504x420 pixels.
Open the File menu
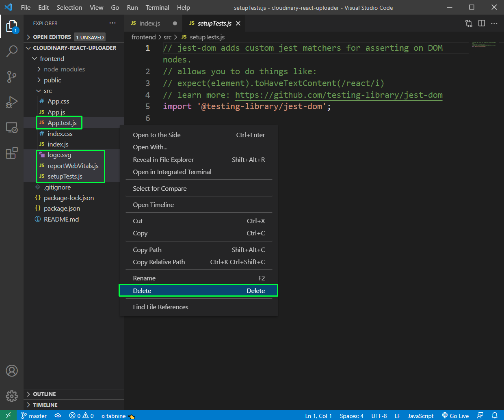click(26, 7)
